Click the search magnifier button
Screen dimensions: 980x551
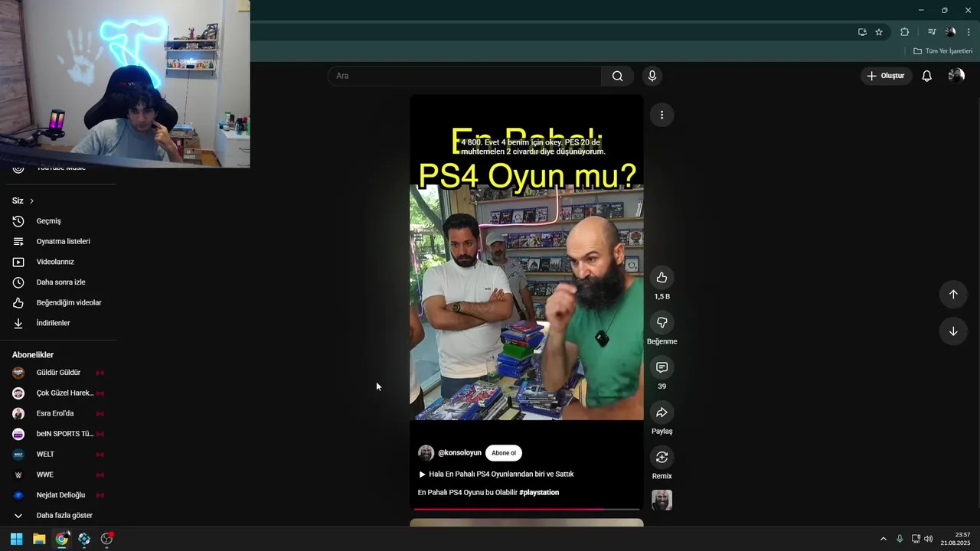tap(617, 76)
